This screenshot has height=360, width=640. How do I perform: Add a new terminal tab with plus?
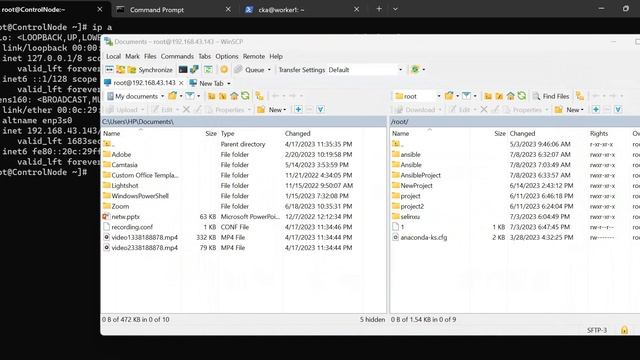pyautogui.click(x=379, y=9)
